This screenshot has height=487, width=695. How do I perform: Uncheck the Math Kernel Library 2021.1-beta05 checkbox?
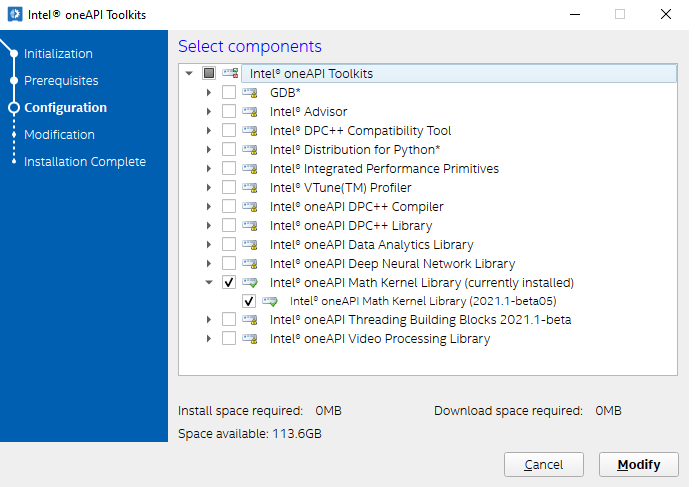tap(249, 301)
